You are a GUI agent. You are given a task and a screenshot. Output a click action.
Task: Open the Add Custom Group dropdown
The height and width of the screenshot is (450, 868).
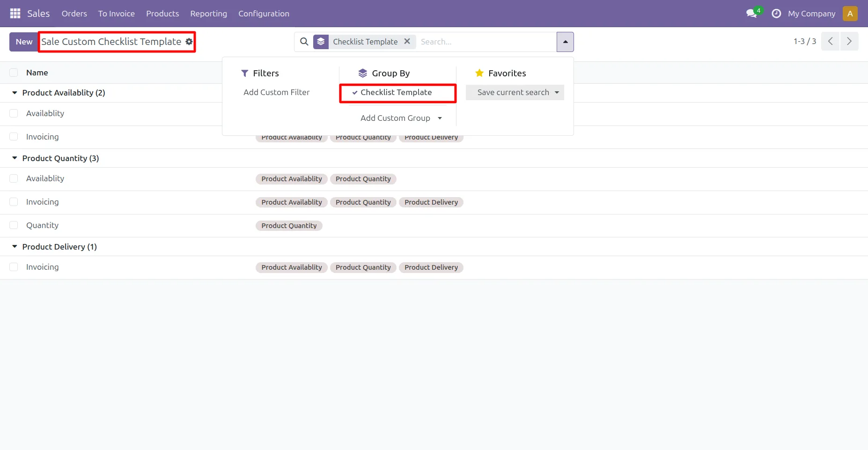[x=401, y=118]
